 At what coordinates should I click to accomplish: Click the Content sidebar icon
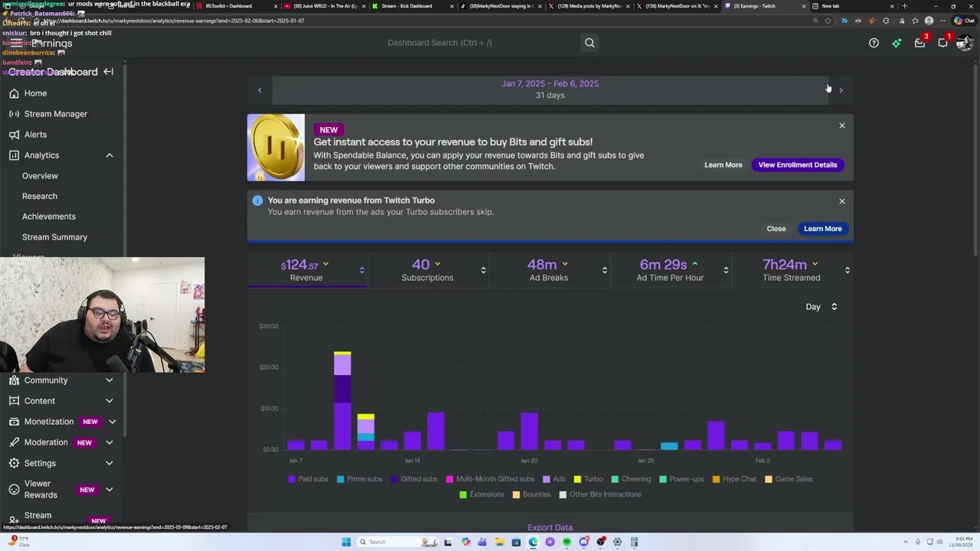click(14, 401)
